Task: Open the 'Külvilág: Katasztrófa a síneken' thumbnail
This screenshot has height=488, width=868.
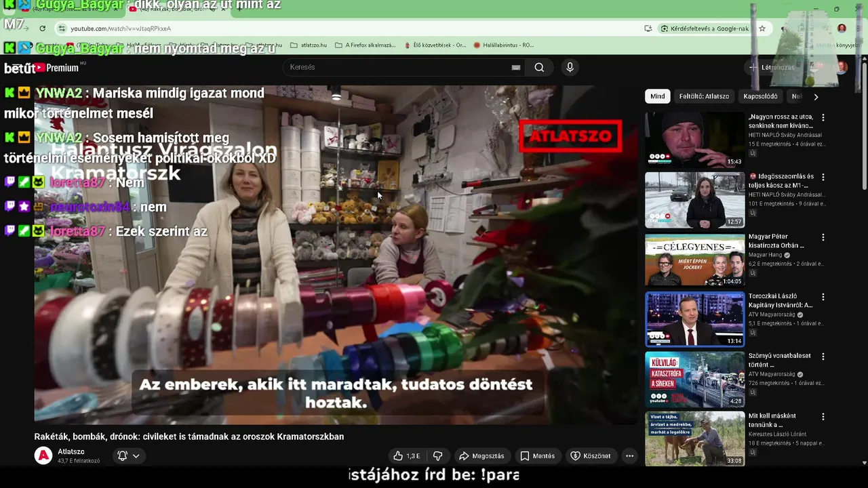Action: point(694,379)
